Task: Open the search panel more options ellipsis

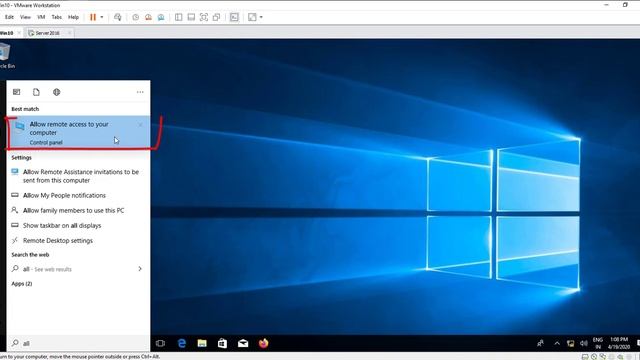Action: coord(140,92)
